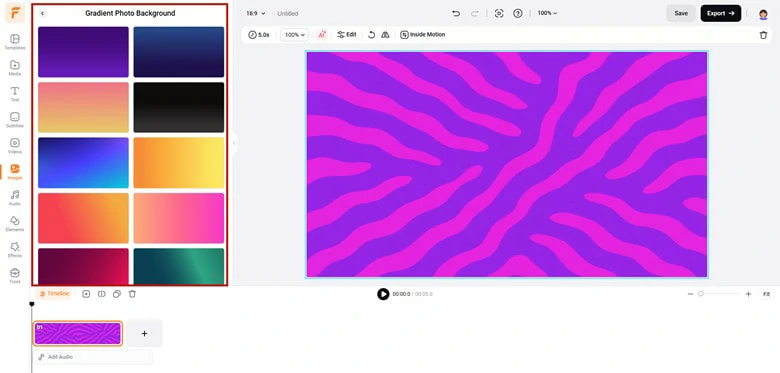Open the user profile avatar

coord(763,14)
